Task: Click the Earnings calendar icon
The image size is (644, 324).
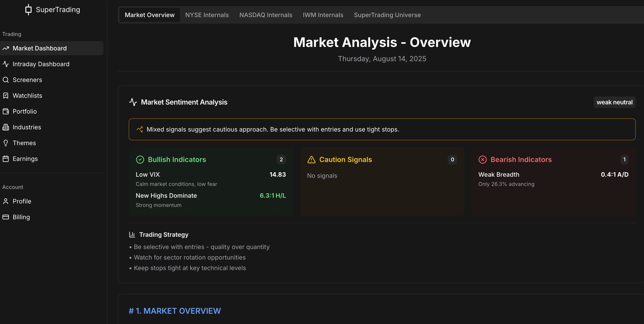Action: click(6, 159)
